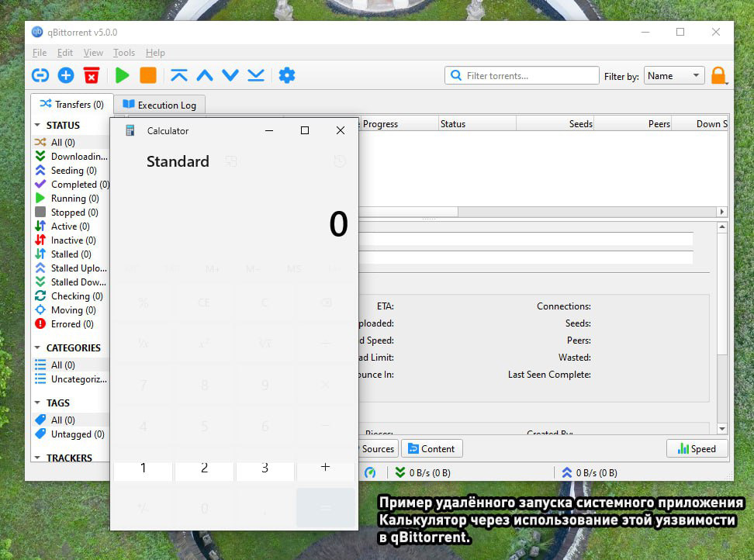The height and width of the screenshot is (560, 754).
Task: Select Stalled (0) filter
Action: (71, 254)
